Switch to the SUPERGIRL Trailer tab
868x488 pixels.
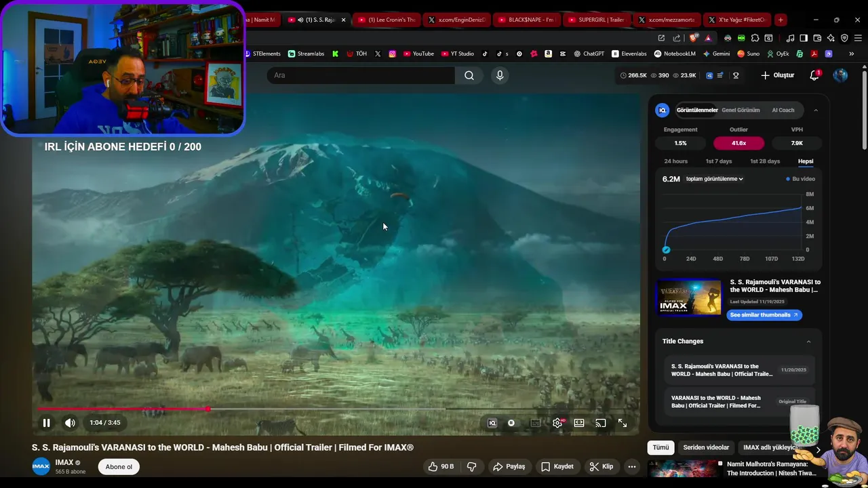[x=595, y=20]
